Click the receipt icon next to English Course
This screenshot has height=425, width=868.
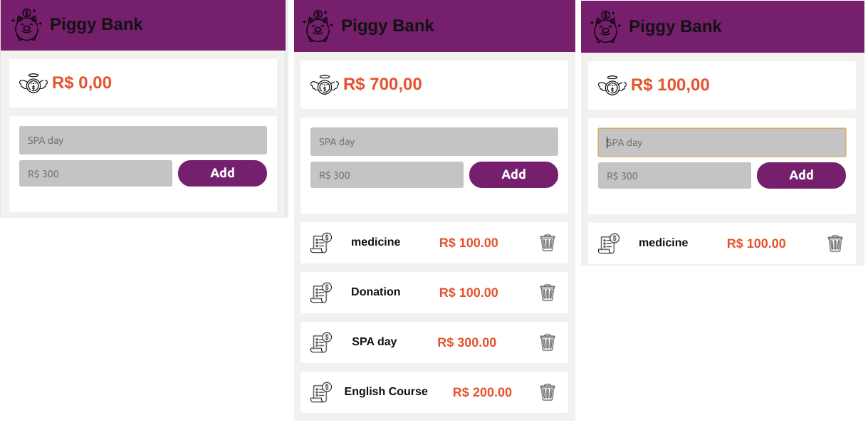(321, 392)
